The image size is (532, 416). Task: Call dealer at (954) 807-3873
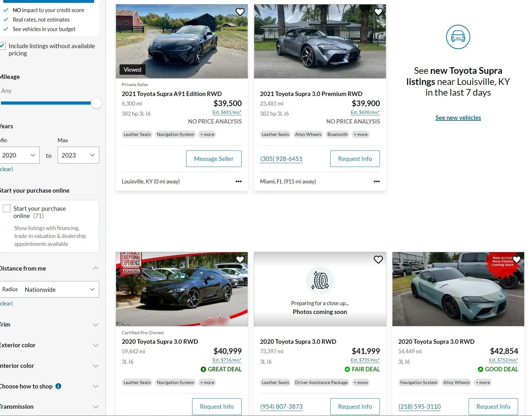pyautogui.click(x=281, y=406)
